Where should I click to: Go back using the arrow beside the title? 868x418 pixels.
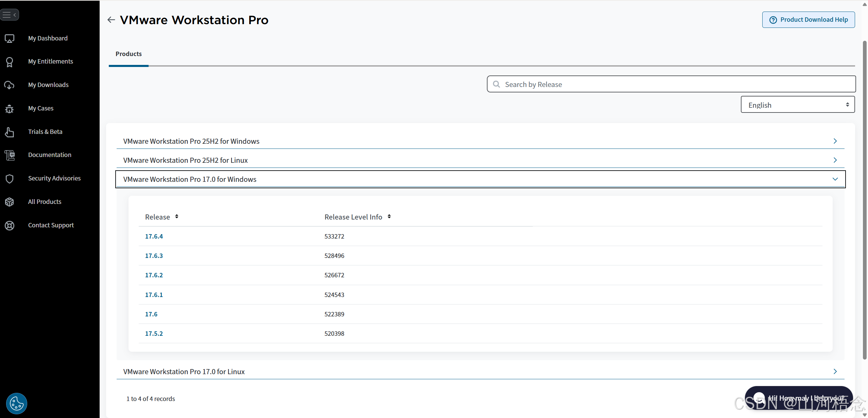tap(111, 20)
